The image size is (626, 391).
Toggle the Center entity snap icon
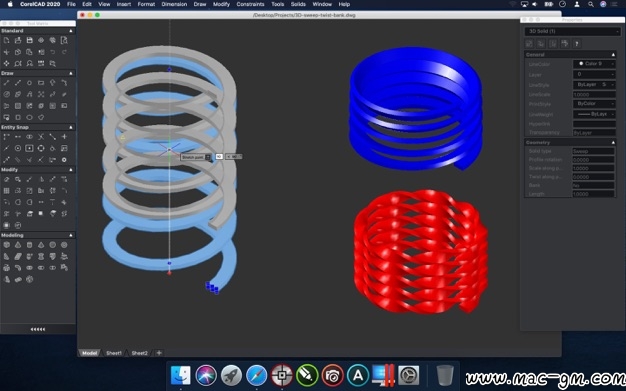tap(18, 148)
